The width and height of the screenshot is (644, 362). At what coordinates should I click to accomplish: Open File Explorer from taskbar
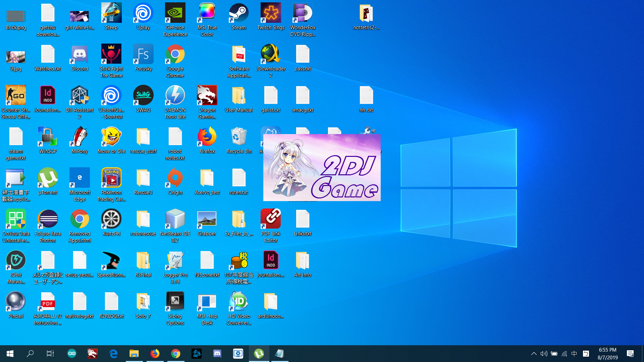coord(134,354)
